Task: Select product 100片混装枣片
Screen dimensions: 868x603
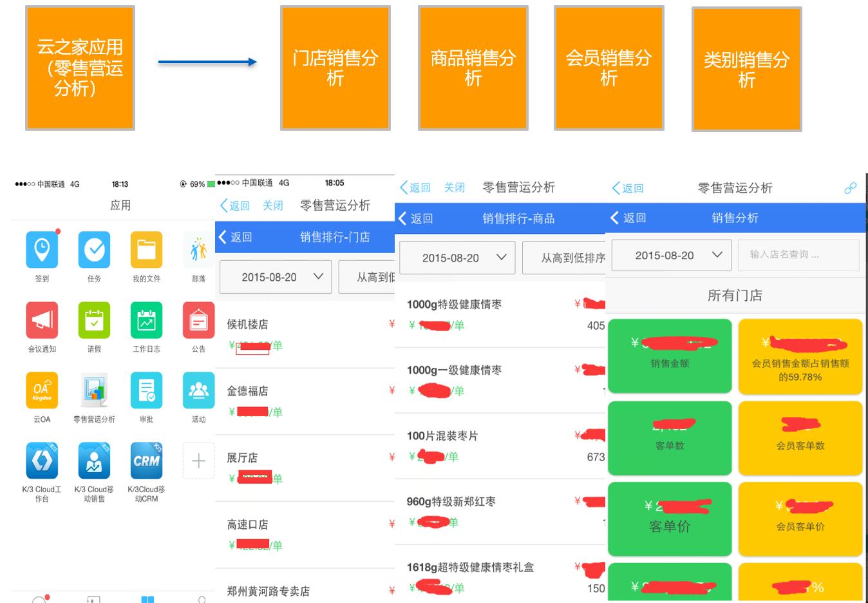Action: pyautogui.click(x=500, y=446)
